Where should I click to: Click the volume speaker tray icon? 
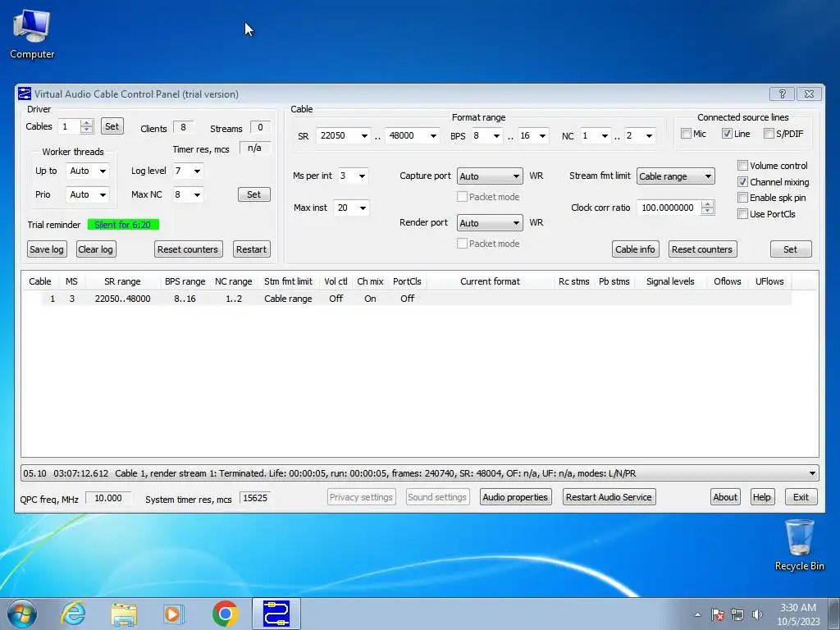tap(757, 614)
